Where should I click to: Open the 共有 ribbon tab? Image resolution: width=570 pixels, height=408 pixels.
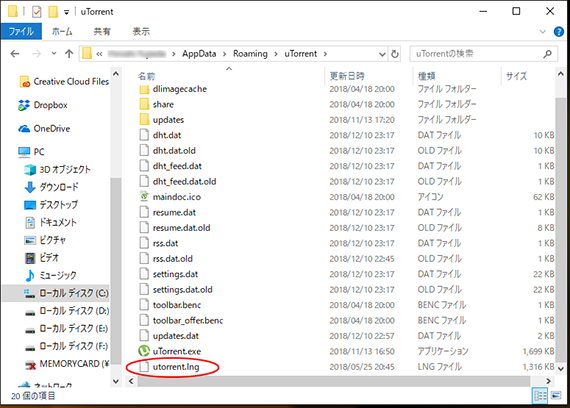click(x=102, y=32)
